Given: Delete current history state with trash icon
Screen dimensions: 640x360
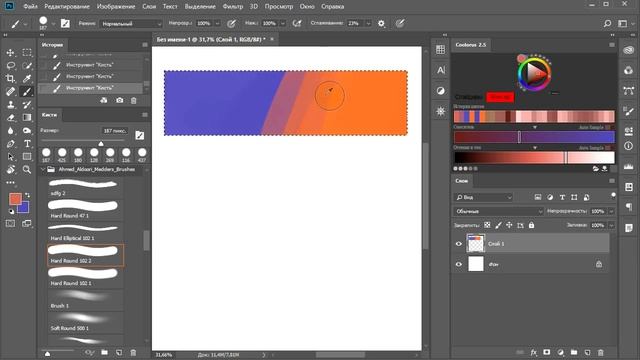Looking at the screenshot, I should (133, 100).
